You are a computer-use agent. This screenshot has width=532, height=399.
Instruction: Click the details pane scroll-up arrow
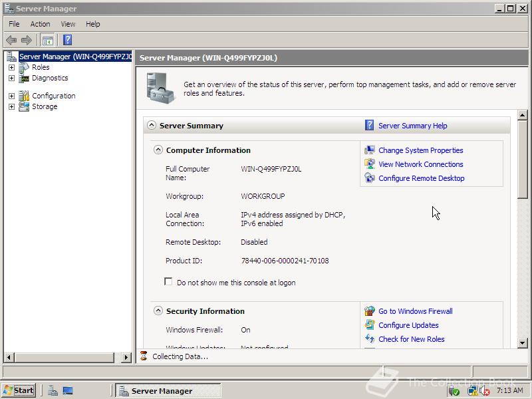point(523,115)
